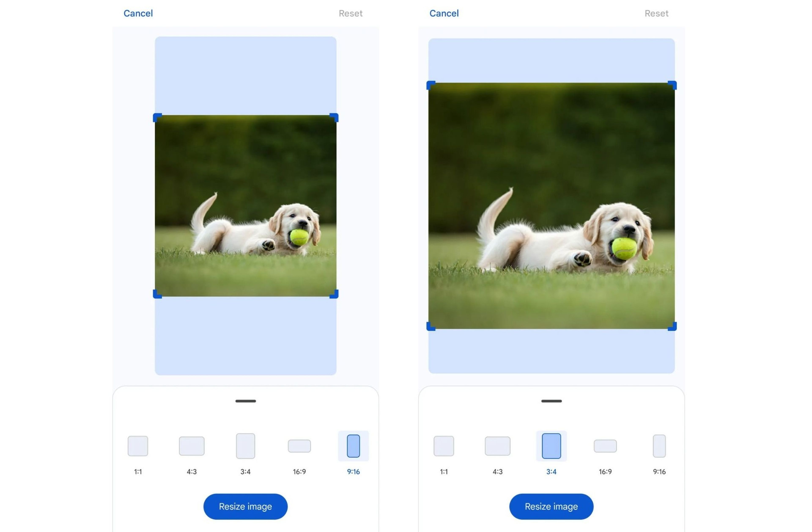Click top-right crop handle in left panel
Screen dimensions: 812x532
[x=334, y=117]
